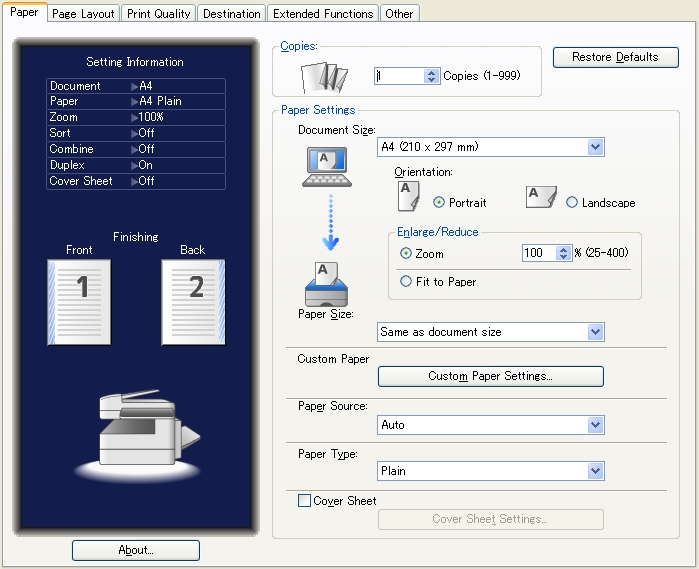Expand the Paper Source dropdown
The image size is (699, 569).
[x=490, y=425]
